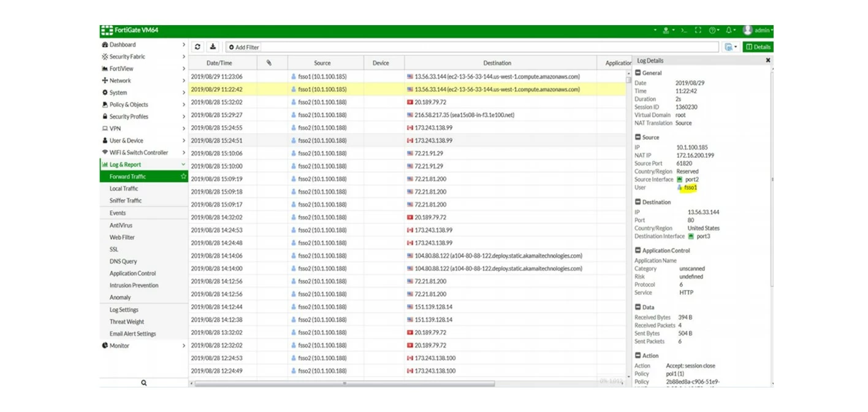Click the System gear icon in sidebar
Viewport: 868px width, 412px height.
pos(105,93)
